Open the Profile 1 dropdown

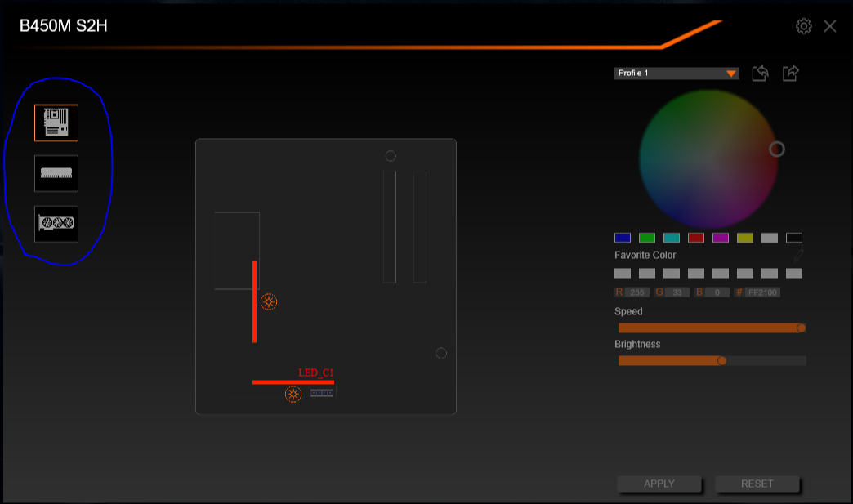point(677,73)
